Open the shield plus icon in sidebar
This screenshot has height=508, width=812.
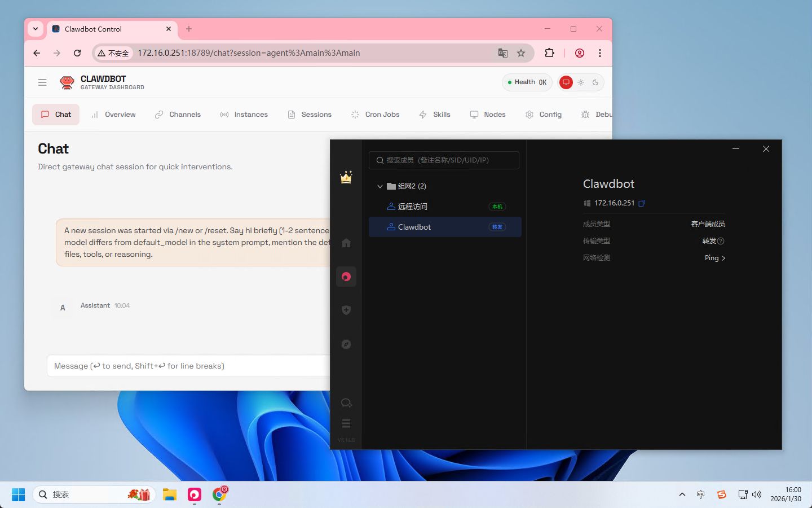[x=346, y=310]
